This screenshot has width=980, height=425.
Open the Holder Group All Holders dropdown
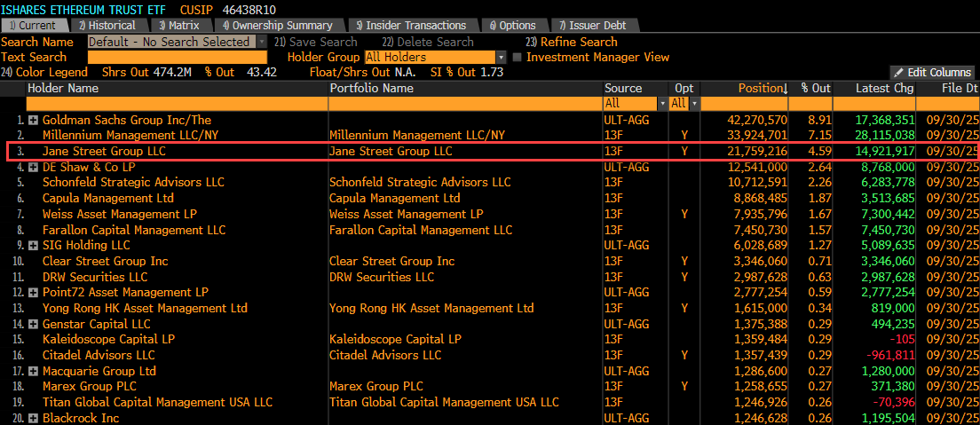501,57
